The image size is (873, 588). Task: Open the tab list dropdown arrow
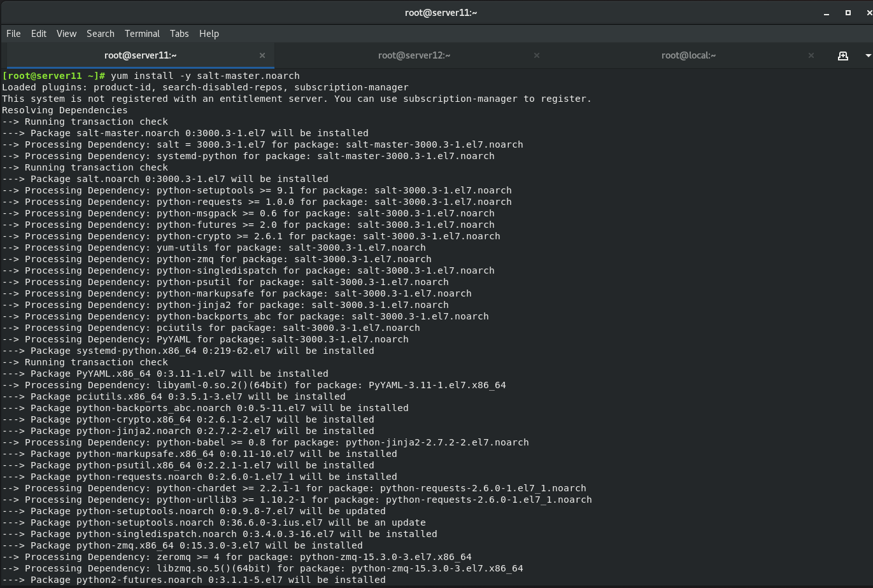[x=867, y=55]
